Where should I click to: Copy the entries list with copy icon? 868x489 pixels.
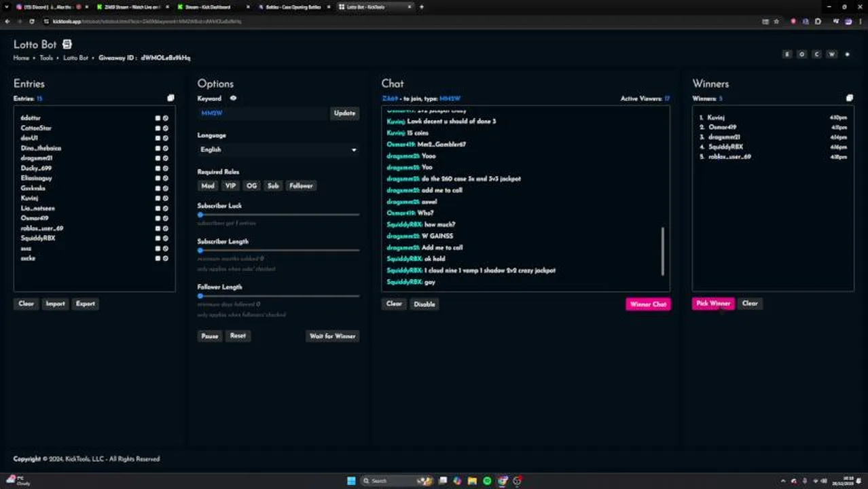(170, 98)
